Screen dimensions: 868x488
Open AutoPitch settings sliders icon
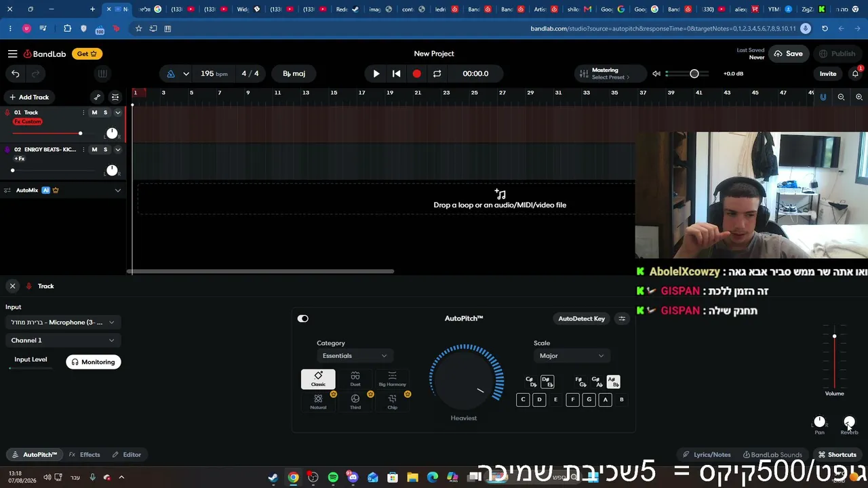[622, 319]
